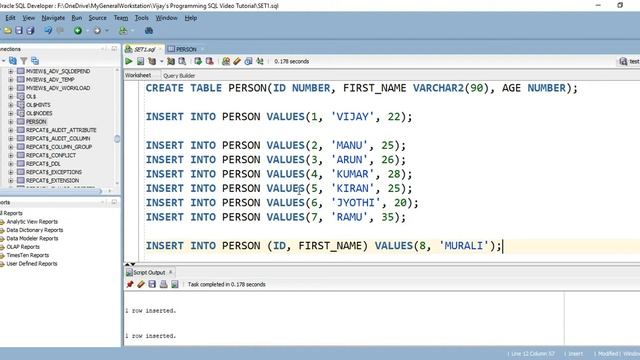Image resolution: width=640 pixels, height=360 pixels.
Task: Click the Commit icon in the worksheet toolbar
Action: (x=198, y=61)
